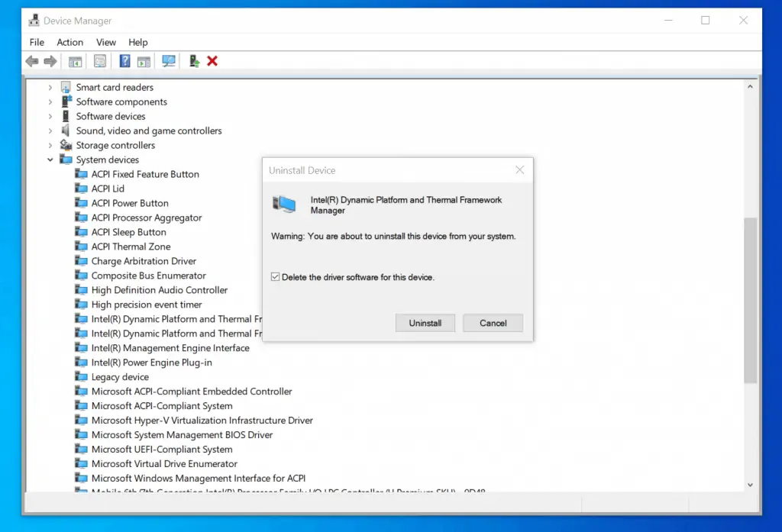The width and height of the screenshot is (782, 532).
Task: Expand Sound, video and game controllers
Action: click(x=50, y=131)
